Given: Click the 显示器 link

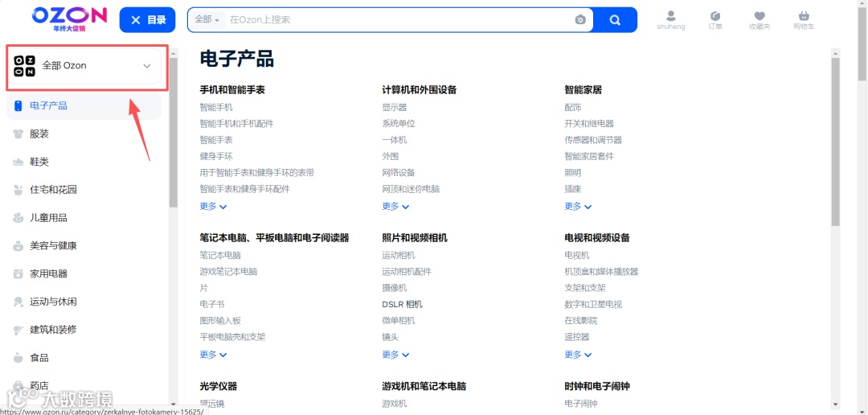Looking at the screenshot, I should [x=394, y=108].
